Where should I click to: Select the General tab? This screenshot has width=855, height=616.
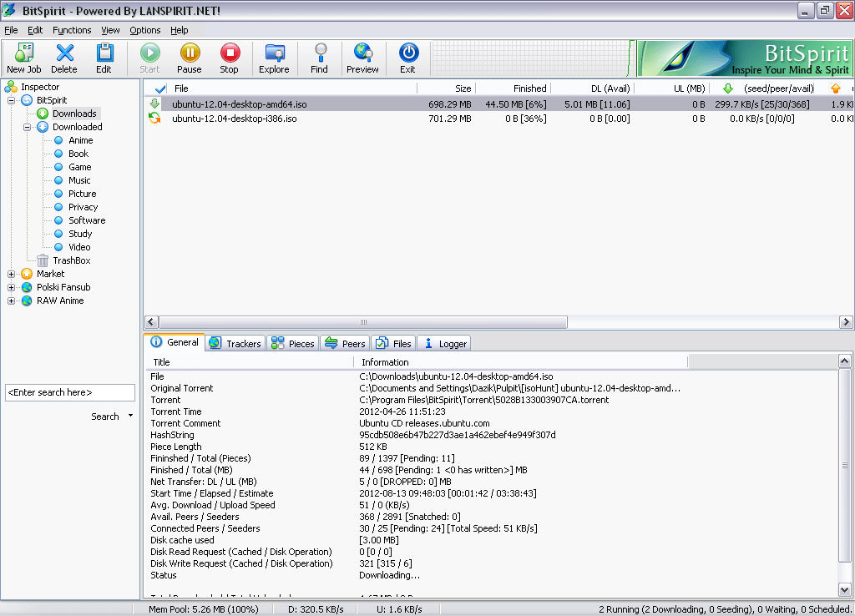pos(175,342)
